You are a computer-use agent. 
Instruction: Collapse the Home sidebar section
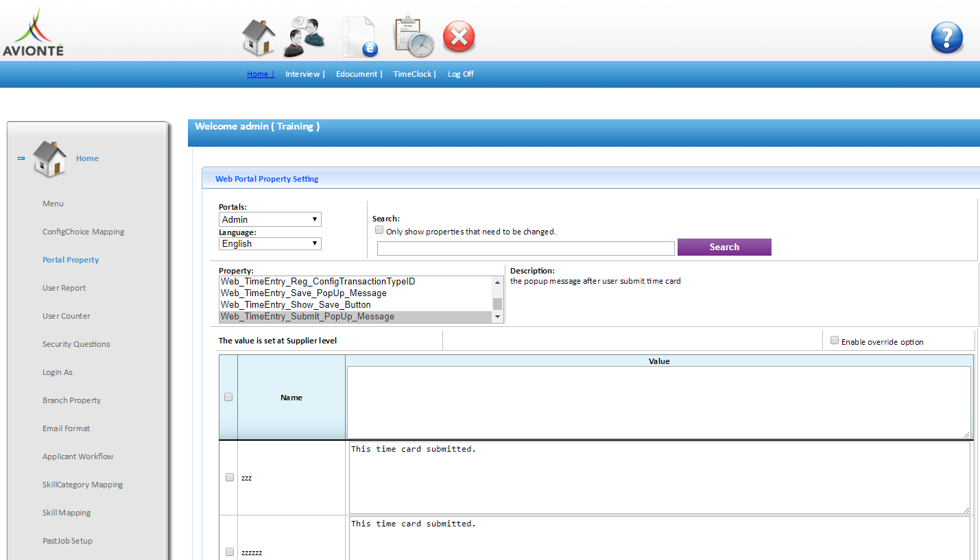(21, 158)
